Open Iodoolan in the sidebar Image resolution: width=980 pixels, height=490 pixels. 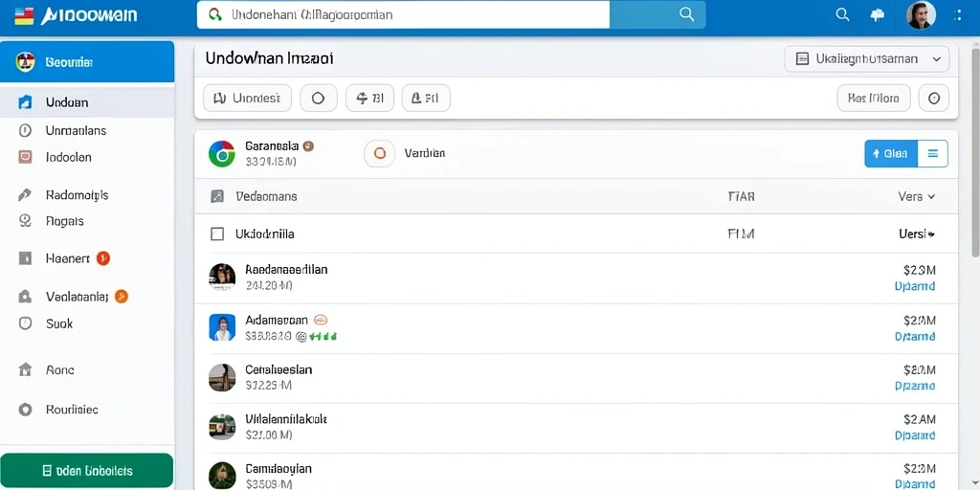point(69,158)
